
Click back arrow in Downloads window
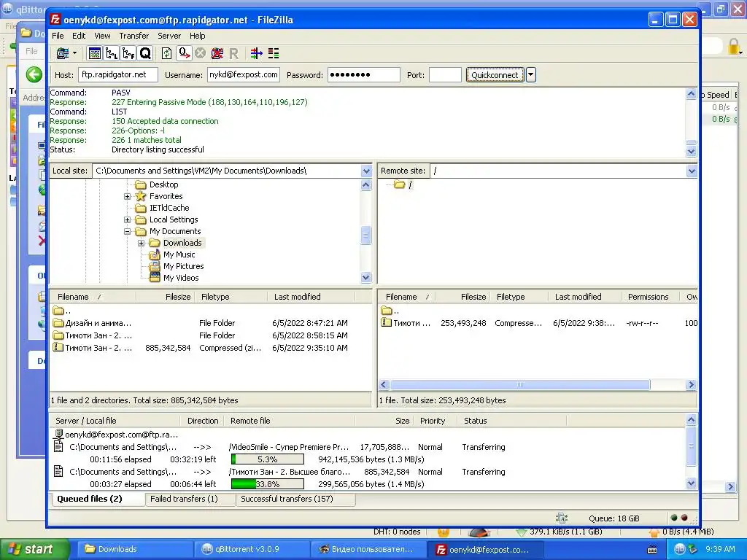pos(34,75)
